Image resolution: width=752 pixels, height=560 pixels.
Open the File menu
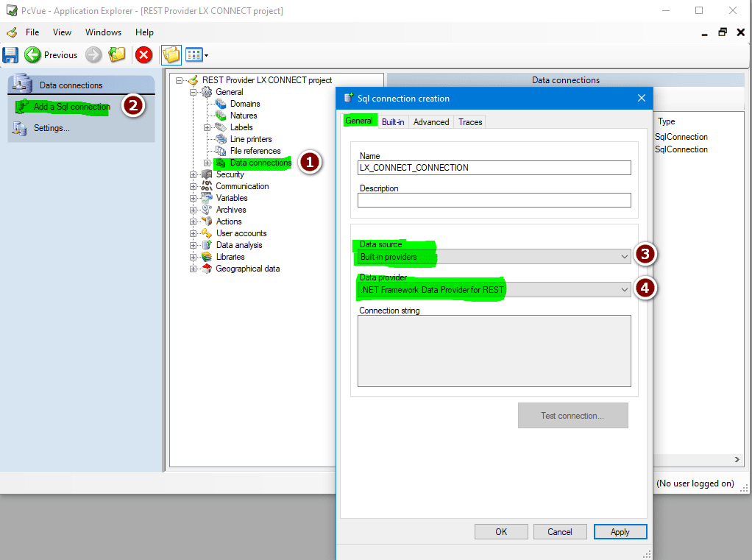(x=32, y=32)
